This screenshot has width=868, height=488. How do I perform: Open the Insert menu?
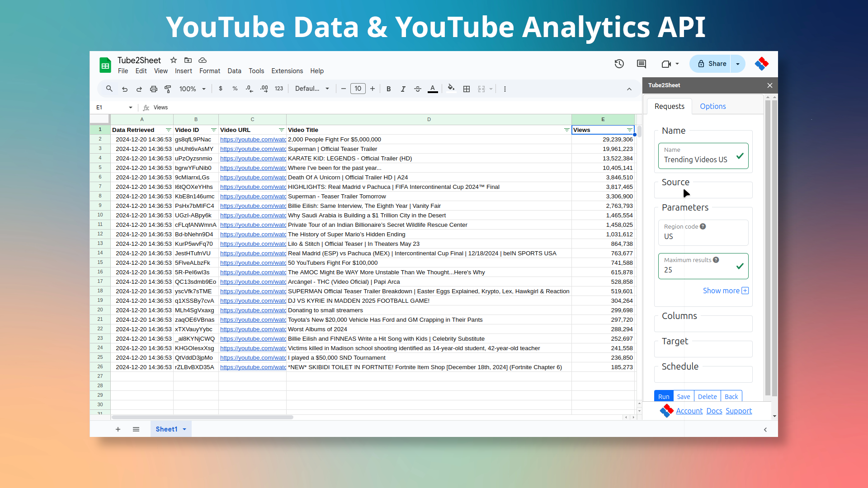184,71
